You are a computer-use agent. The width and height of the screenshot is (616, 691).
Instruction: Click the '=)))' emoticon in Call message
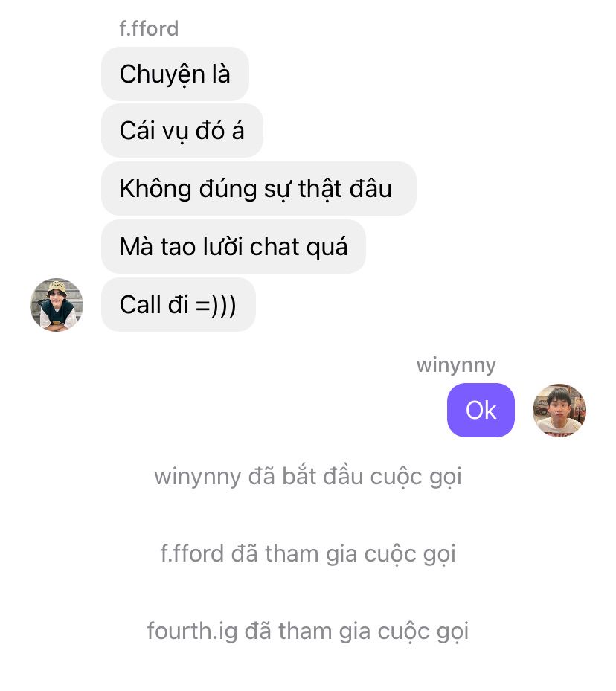(x=216, y=305)
